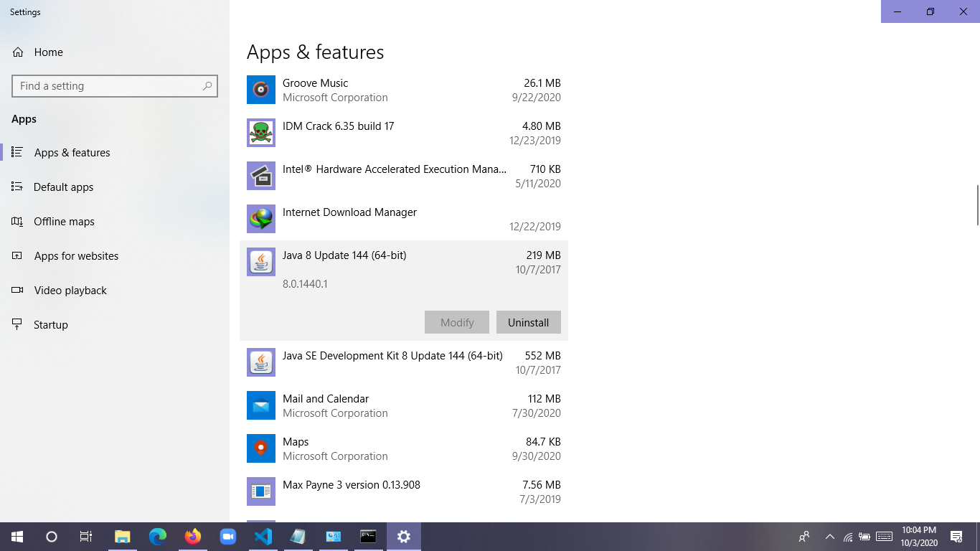Open Zoom from the taskbar
This screenshot has width=980, height=551.
[x=228, y=537]
